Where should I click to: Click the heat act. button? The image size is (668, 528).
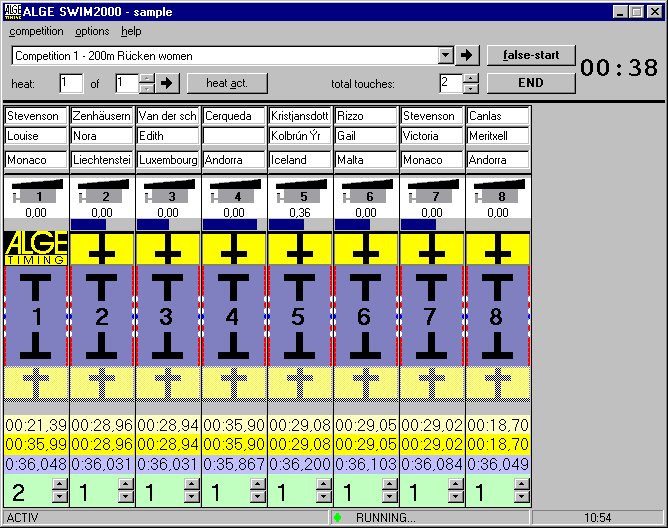coord(227,83)
